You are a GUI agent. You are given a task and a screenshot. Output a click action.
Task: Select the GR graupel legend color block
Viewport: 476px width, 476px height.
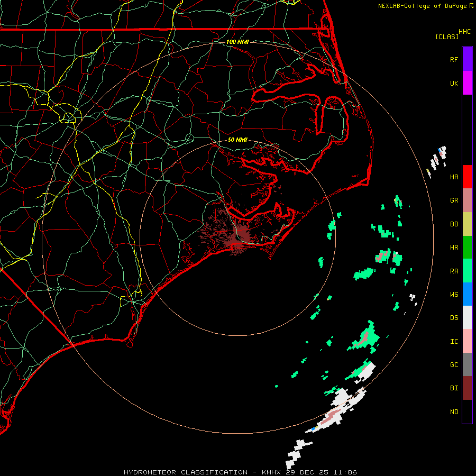pyautogui.click(x=467, y=200)
